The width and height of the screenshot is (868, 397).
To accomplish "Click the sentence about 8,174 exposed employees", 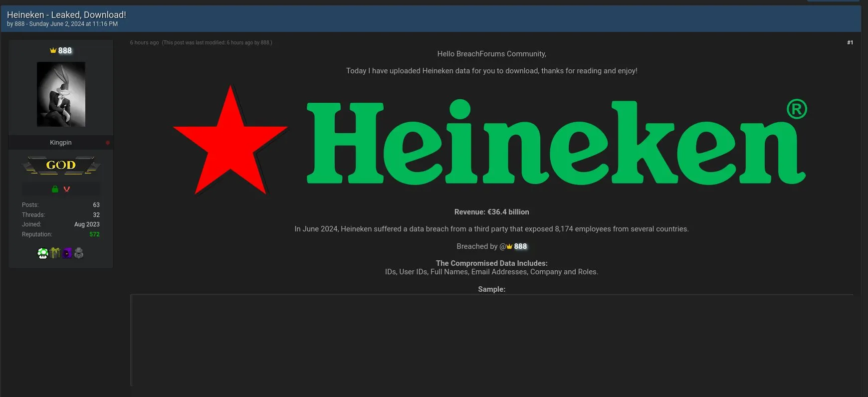I will coord(492,229).
